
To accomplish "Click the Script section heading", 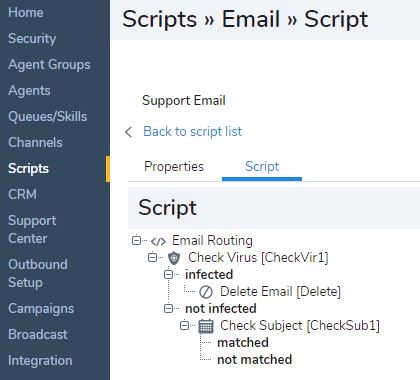I will click(x=167, y=208).
